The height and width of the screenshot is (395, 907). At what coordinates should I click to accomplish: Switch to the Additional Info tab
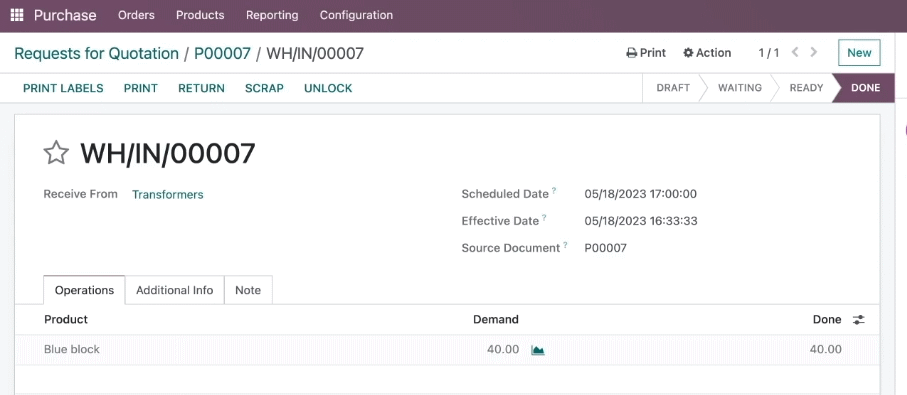tap(175, 290)
